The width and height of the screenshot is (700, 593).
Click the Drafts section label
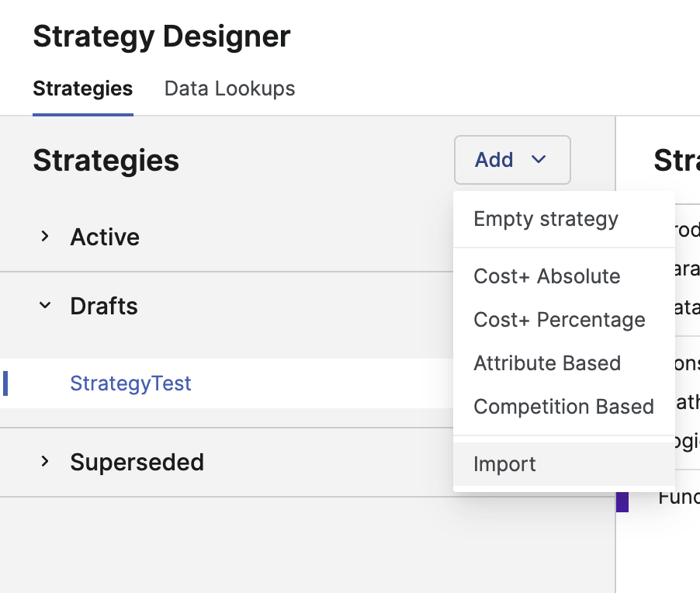[x=104, y=306]
